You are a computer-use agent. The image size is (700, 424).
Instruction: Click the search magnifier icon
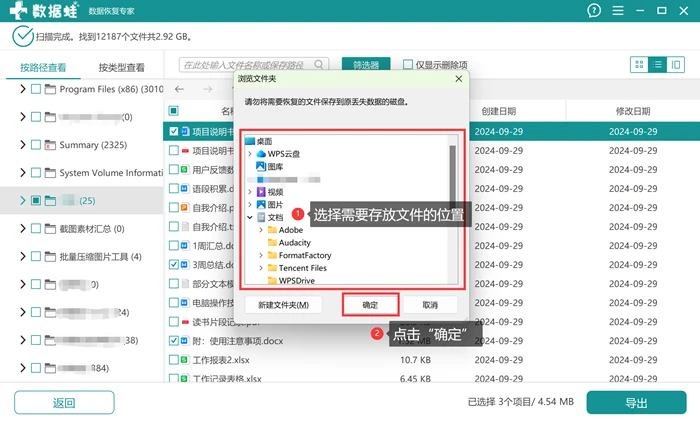click(319, 65)
